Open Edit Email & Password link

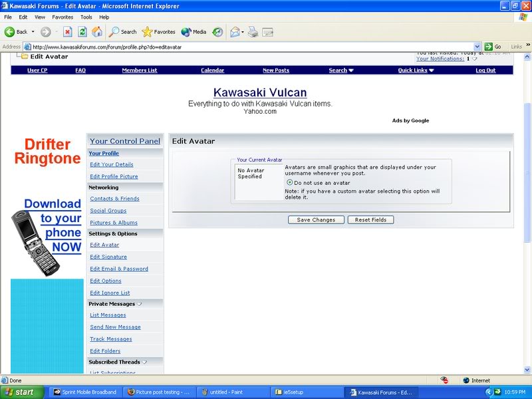pos(119,269)
